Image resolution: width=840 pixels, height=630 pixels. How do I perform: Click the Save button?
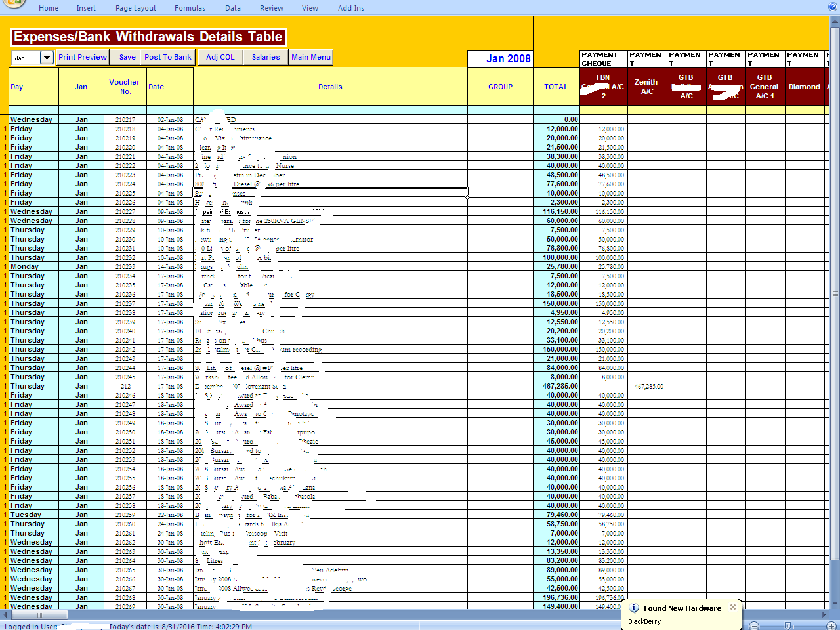pos(127,57)
